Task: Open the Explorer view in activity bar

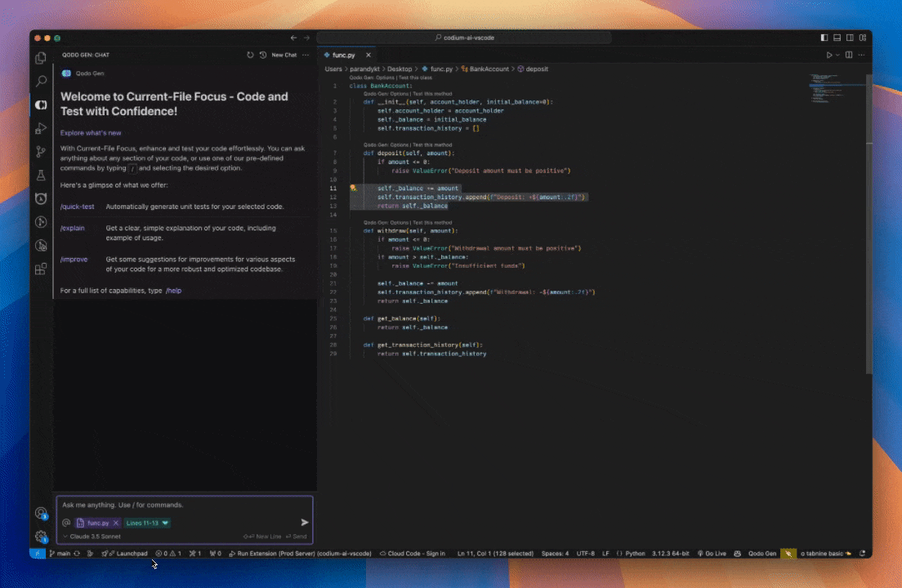Action: click(x=41, y=58)
